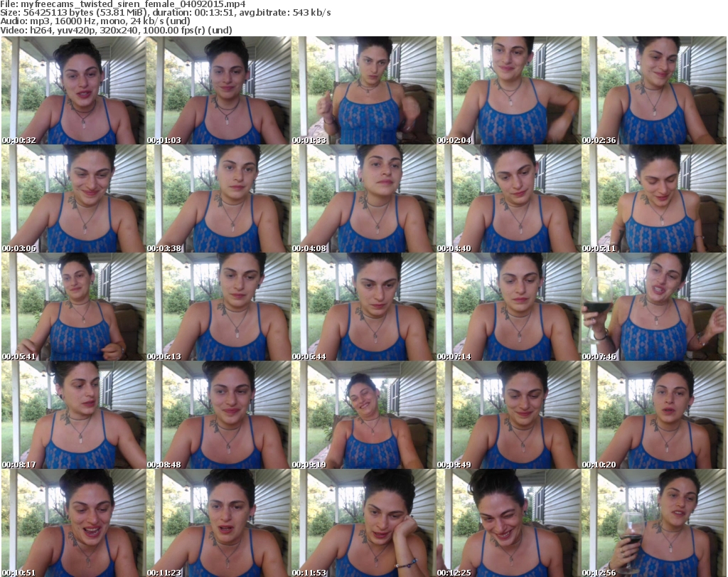Select the thumbnail stamped 00:09:49

pyautogui.click(x=509, y=415)
